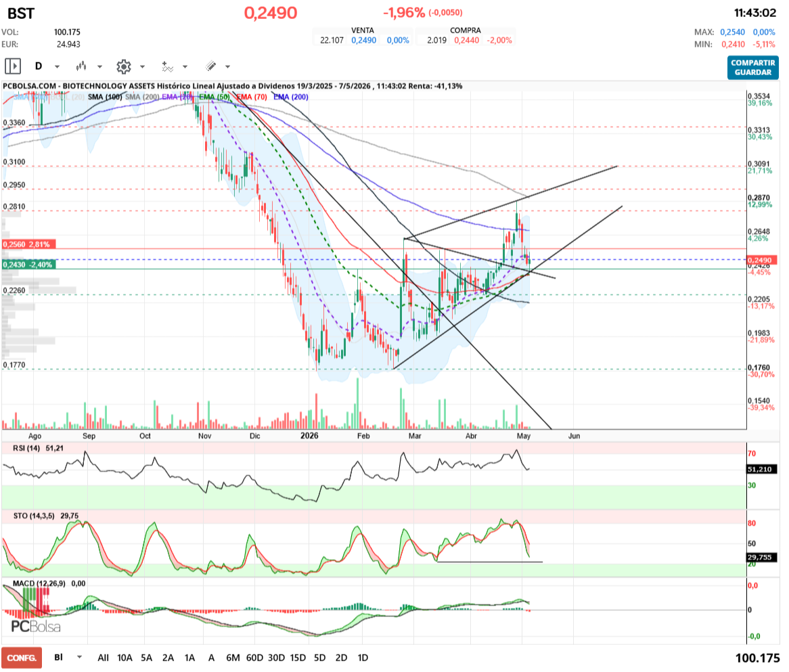Viewport: 789px width, 672px height.
Task: Select the 2A time range
Action: pyautogui.click(x=168, y=657)
